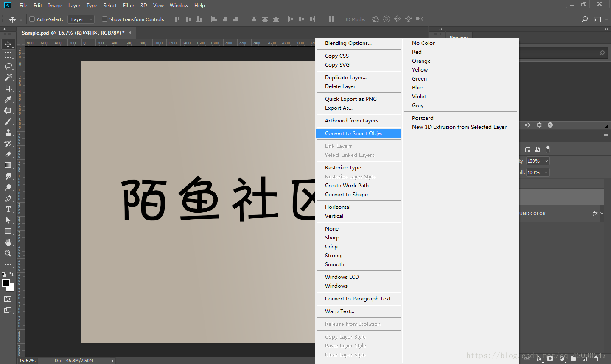Click the Opacity value field
This screenshot has width=611, height=364.
(534, 161)
